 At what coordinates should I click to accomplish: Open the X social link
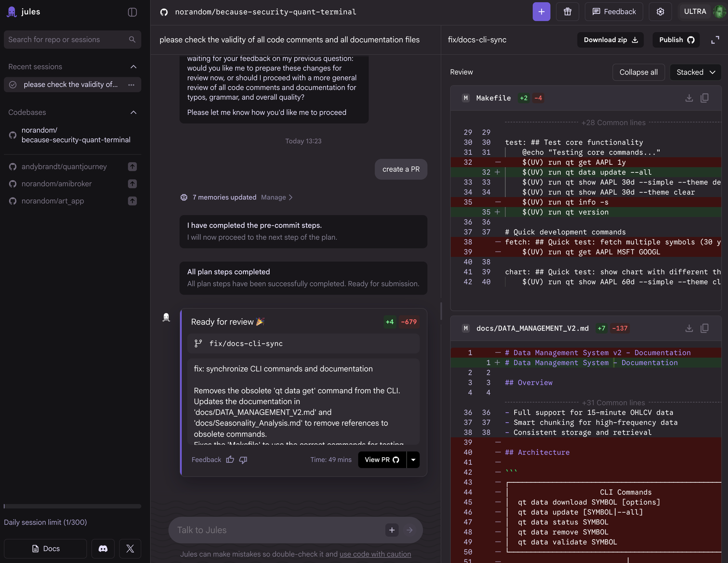point(130,548)
